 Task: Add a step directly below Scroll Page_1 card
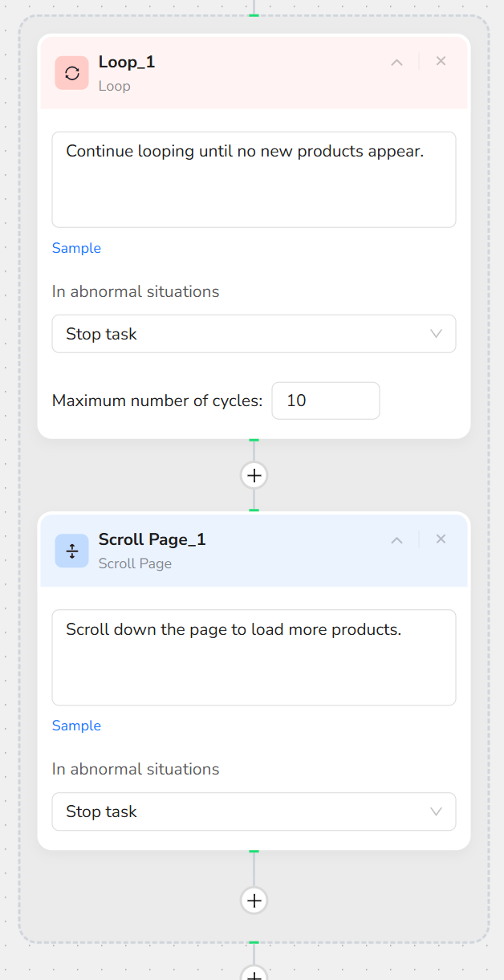pos(254,900)
